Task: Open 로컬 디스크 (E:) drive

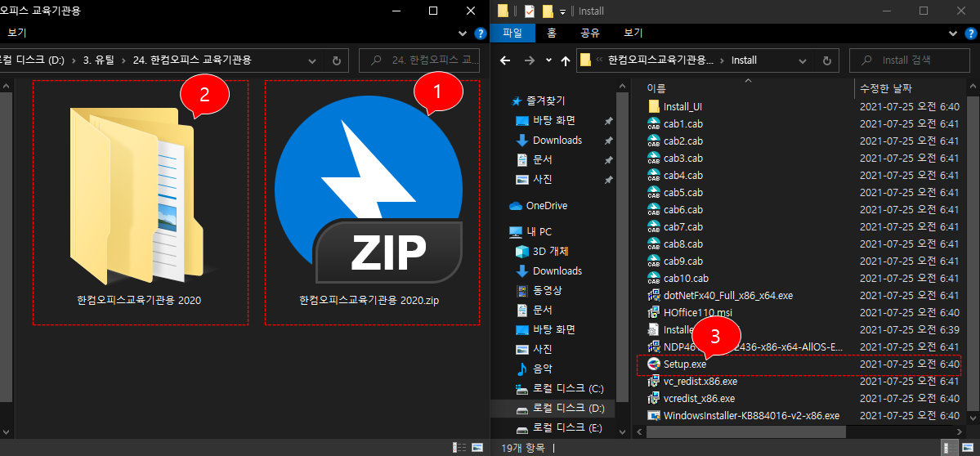Action: (x=559, y=428)
